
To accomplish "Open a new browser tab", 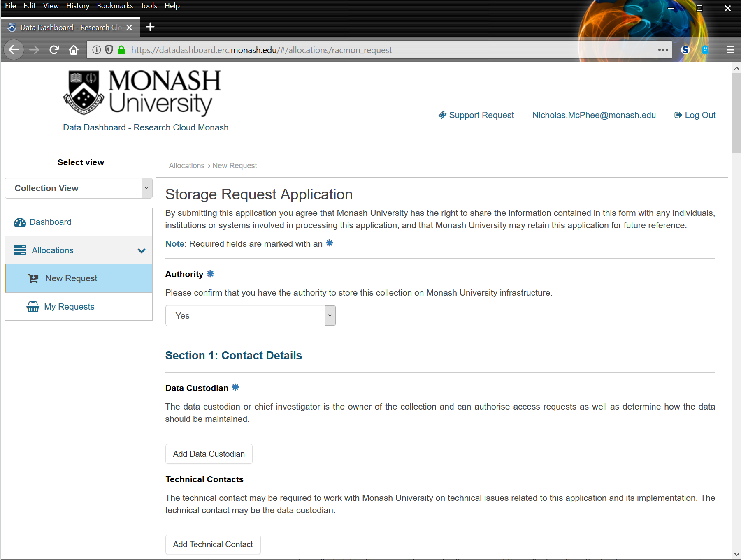I will coord(150,27).
